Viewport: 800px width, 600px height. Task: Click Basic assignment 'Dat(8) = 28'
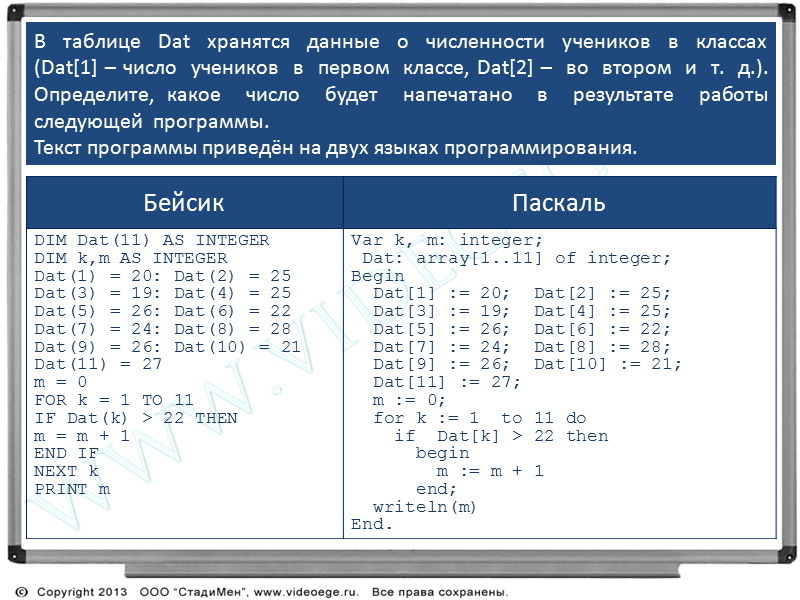pyautogui.click(x=233, y=329)
